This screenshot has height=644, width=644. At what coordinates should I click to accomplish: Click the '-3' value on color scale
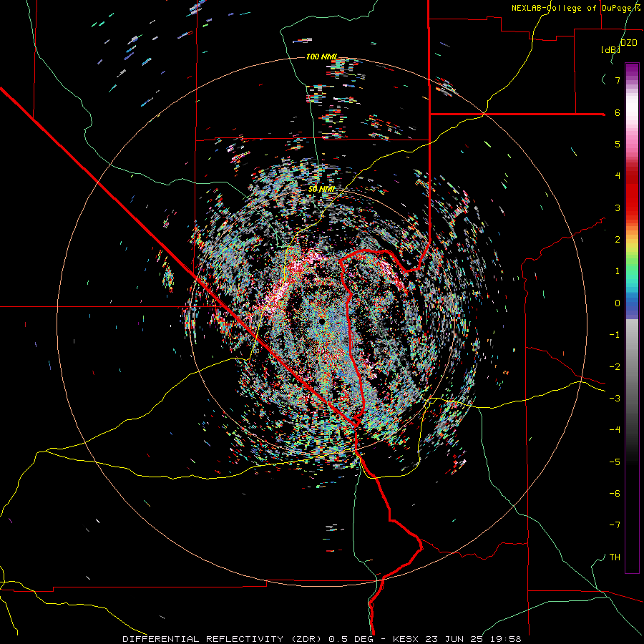[x=615, y=399]
